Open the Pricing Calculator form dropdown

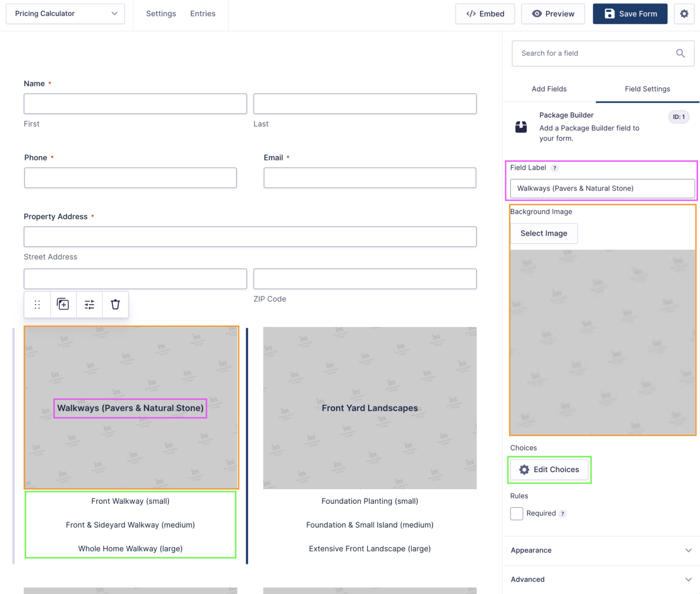pyautogui.click(x=66, y=14)
